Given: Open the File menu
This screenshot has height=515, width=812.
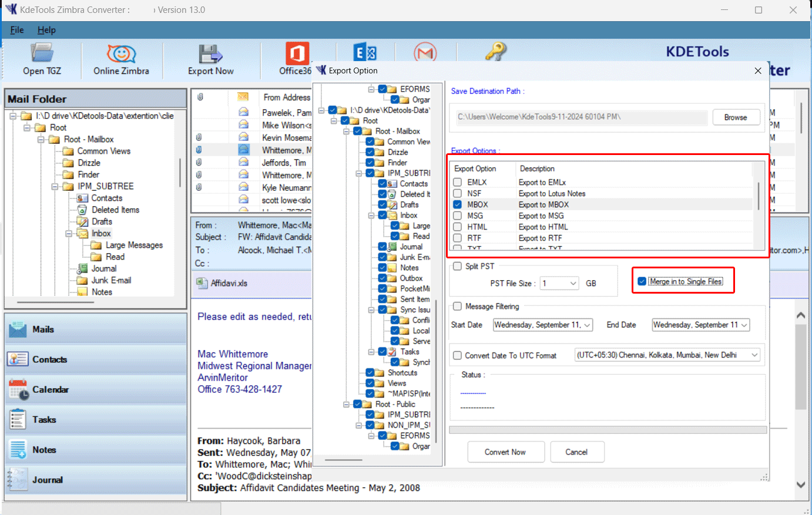Looking at the screenshot, I should pos(17,30).
